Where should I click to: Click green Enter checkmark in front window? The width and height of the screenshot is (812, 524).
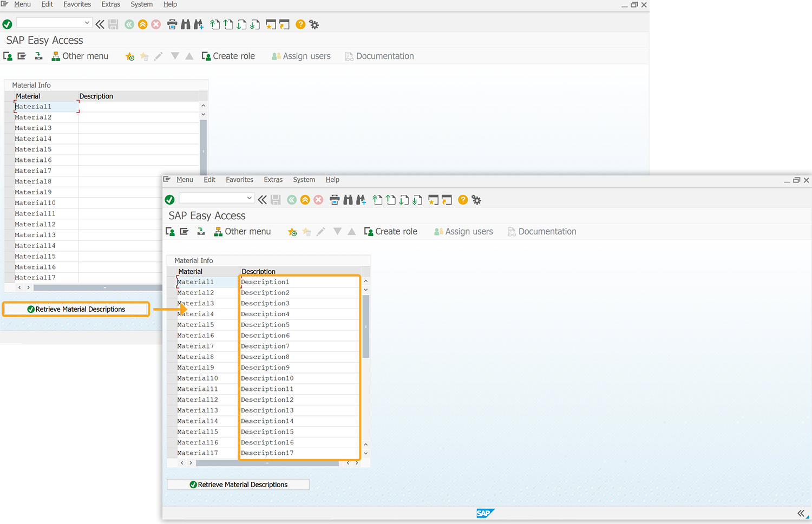point(169,200)
